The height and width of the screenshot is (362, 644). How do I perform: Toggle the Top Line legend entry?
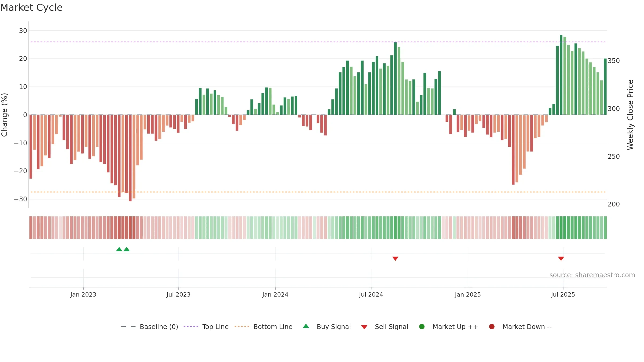pyautogui.click(x=215, y=327)
